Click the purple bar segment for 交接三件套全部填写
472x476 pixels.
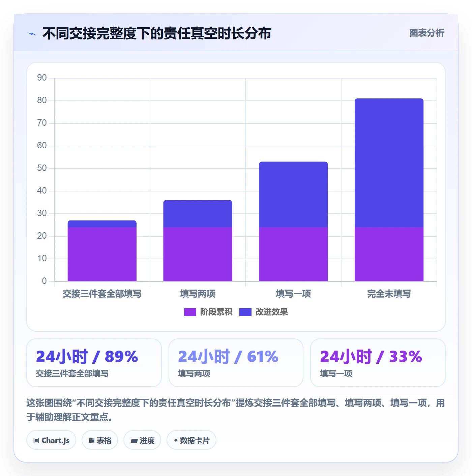102,254
